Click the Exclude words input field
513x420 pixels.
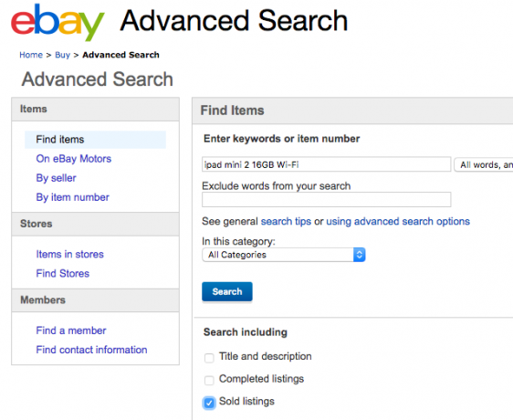[x=326, y=199]
